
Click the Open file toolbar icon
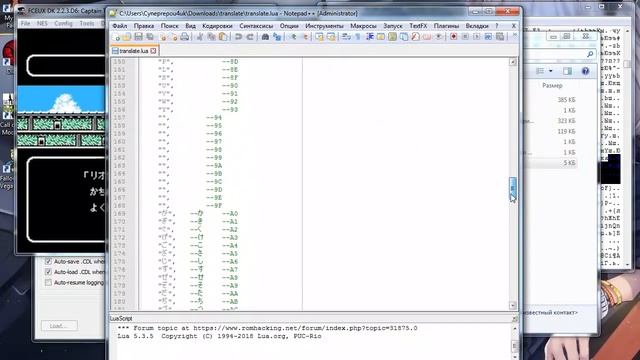(x=127, y=37)
